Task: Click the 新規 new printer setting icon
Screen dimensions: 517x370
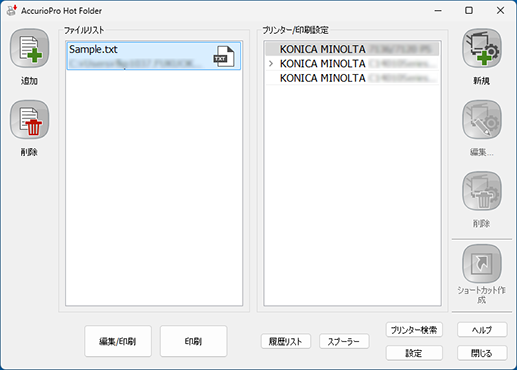Action: [x=482, y=48]
